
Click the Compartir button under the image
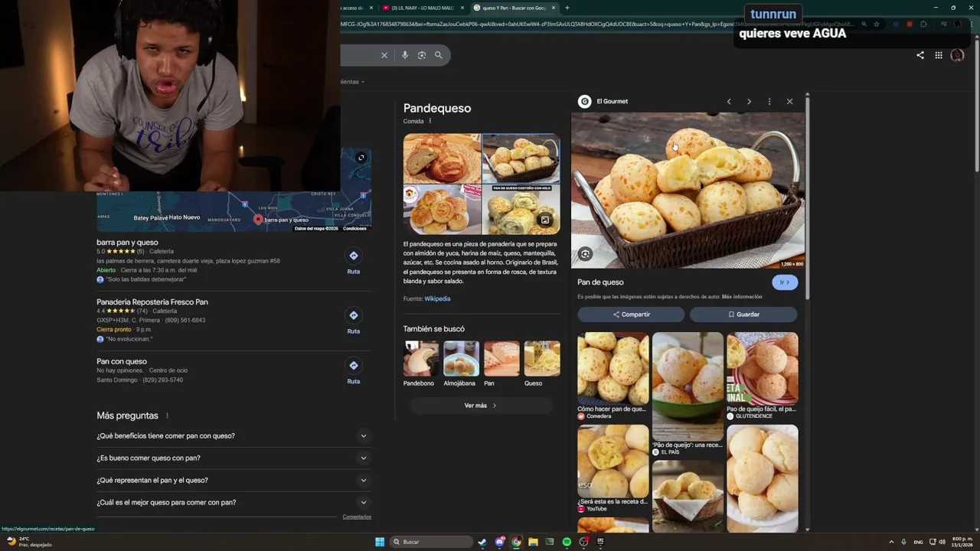pos(631,315)
